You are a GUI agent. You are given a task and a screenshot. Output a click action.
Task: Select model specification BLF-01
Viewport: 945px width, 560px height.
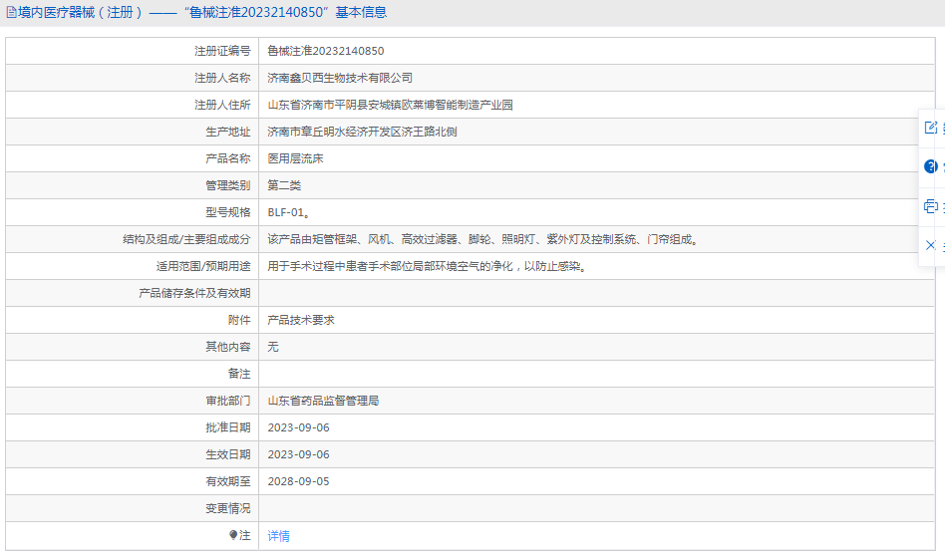click(x=289, y=212)
